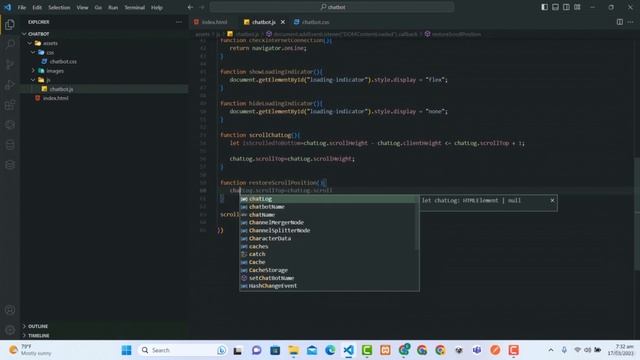The height and width of the screenshot is (360, 640).
Task: Collapse the js folder
Action: point(104,80)
